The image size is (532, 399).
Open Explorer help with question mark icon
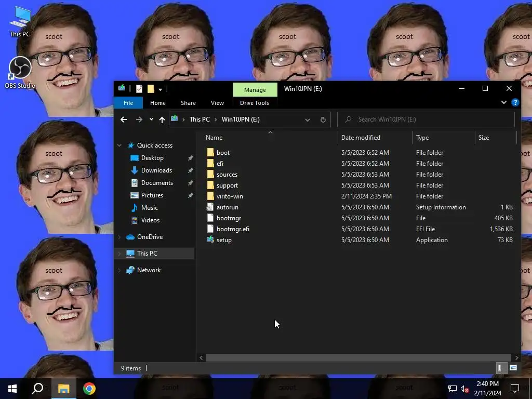coord(515,102)
